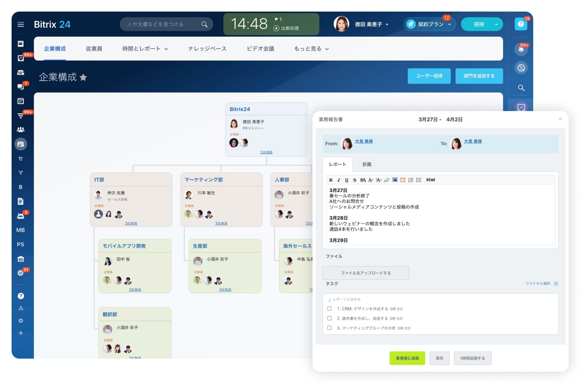Screen dimensions: 588x391
Task: Open the chat icon in right sidebar
Action: [x=521, y=68]
